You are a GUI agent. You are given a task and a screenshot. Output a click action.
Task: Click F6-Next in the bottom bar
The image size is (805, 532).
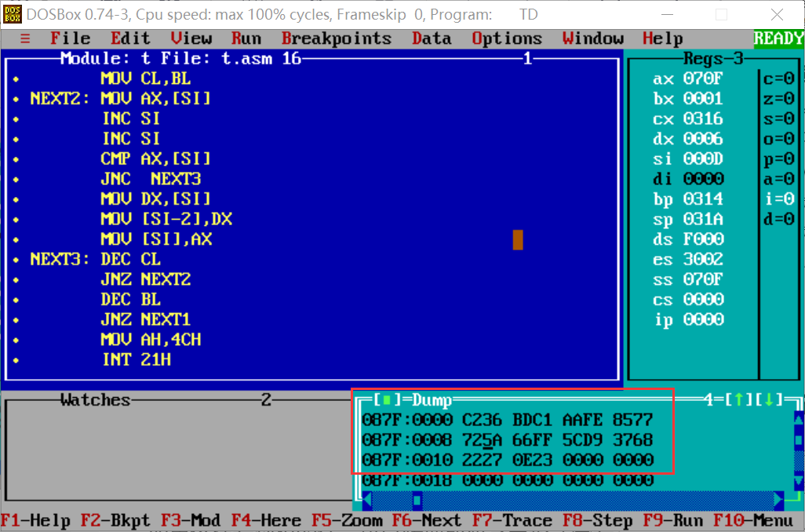[427, 521]
